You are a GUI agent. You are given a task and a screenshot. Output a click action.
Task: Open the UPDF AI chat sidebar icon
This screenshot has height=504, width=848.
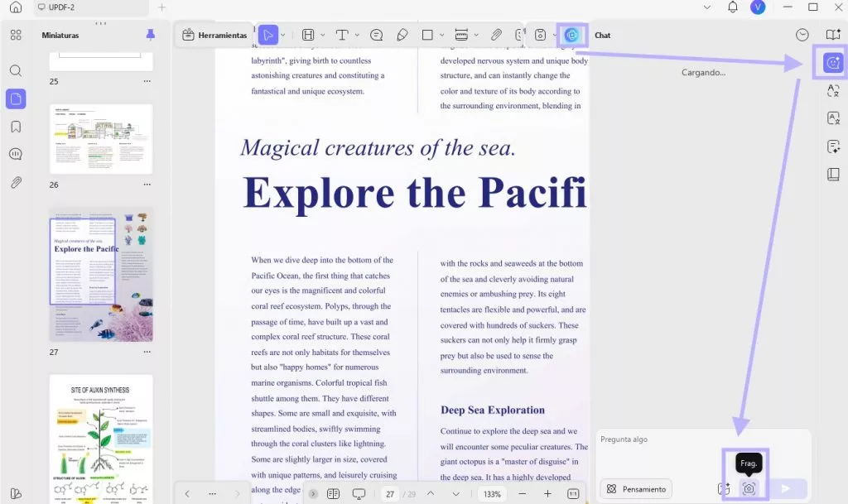[x=833, y=63]
